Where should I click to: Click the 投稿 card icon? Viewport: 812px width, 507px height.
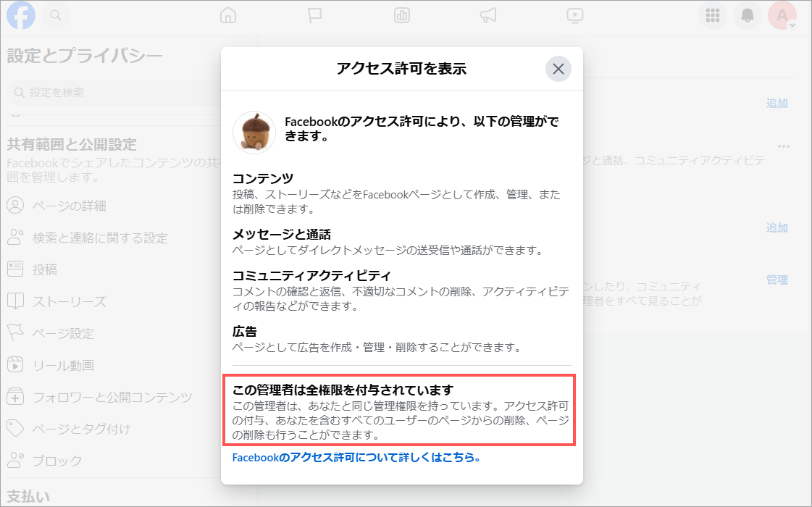(x=15, y=269)
